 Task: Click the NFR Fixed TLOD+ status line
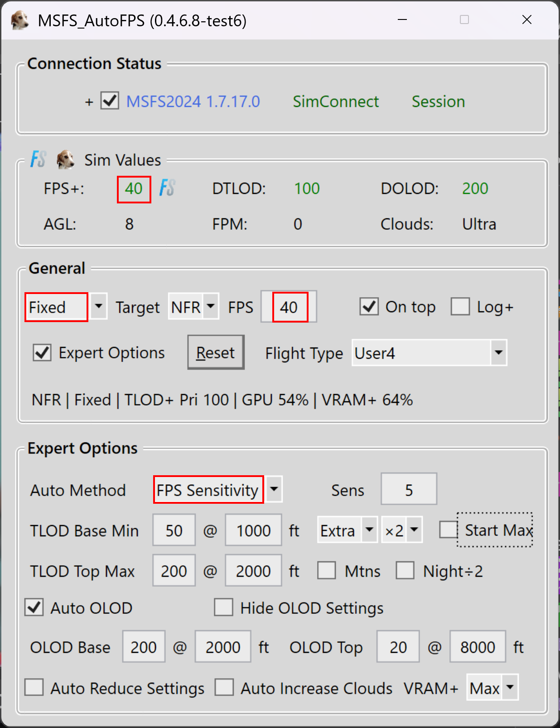pos(222,400)
